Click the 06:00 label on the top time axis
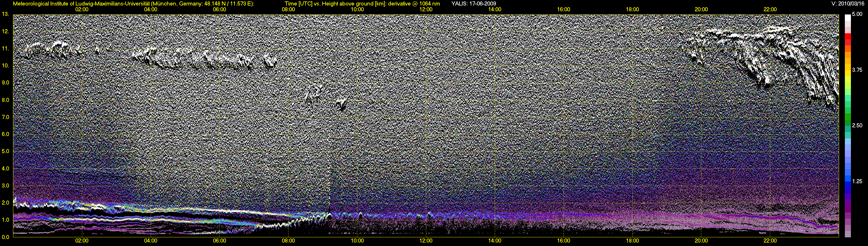The image size is (868, 246). pos(219,10)
